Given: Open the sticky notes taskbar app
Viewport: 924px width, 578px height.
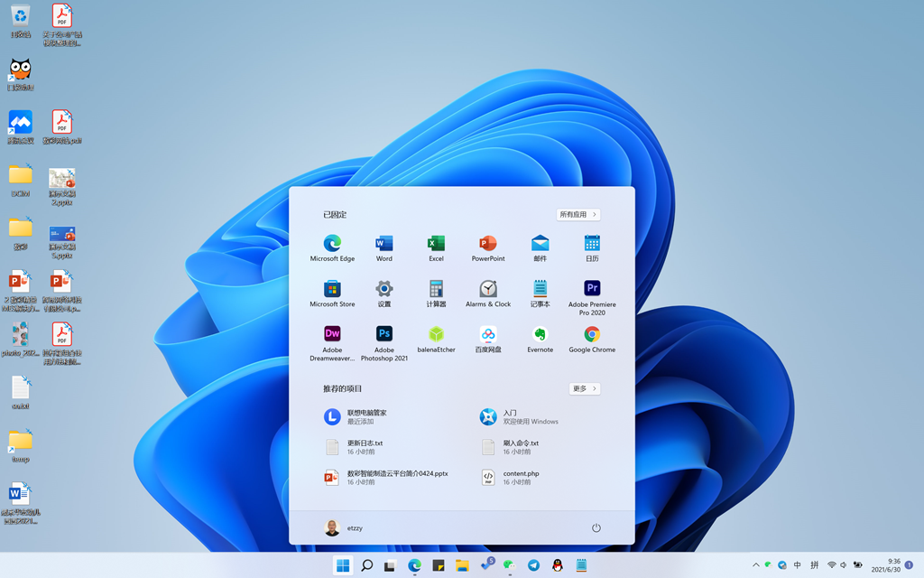Looking at the screenshot, I should tap(439, 565).
